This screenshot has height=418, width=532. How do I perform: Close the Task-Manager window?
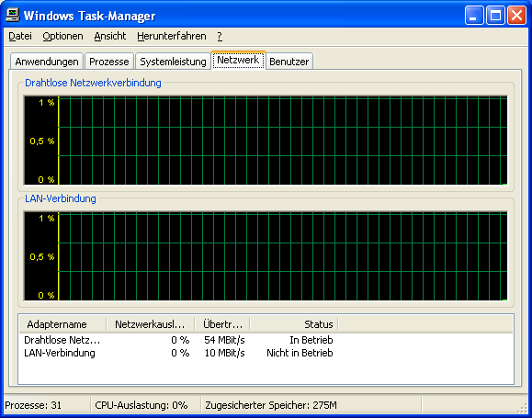[x=516, y=16]
